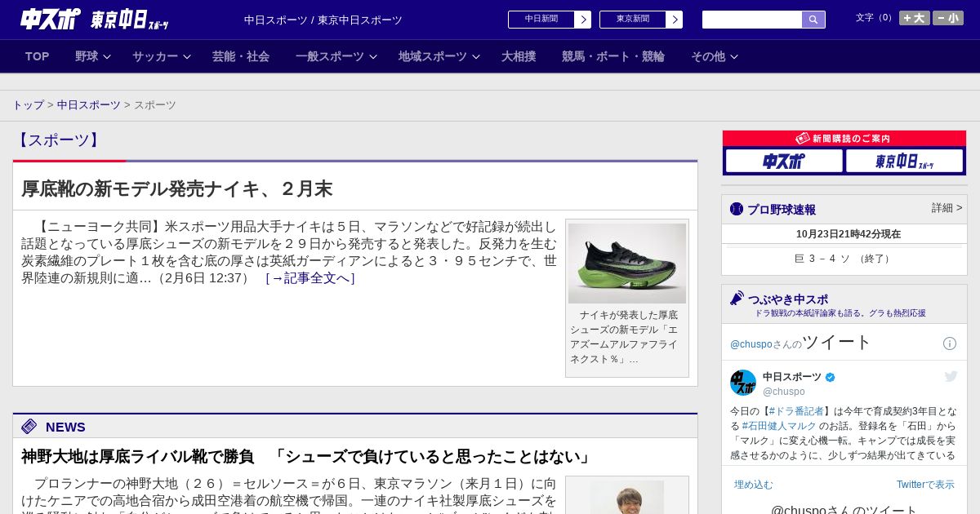Open the TOP menu item
The width and height of the screenshot is (980, 514).
click(38, 56)
